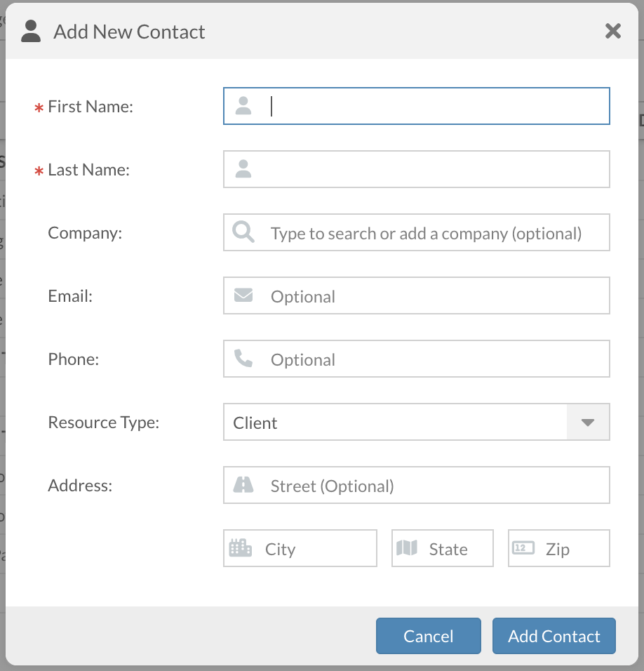
Task: Click the zip code icon in Zip field
Action: point(523,548)
